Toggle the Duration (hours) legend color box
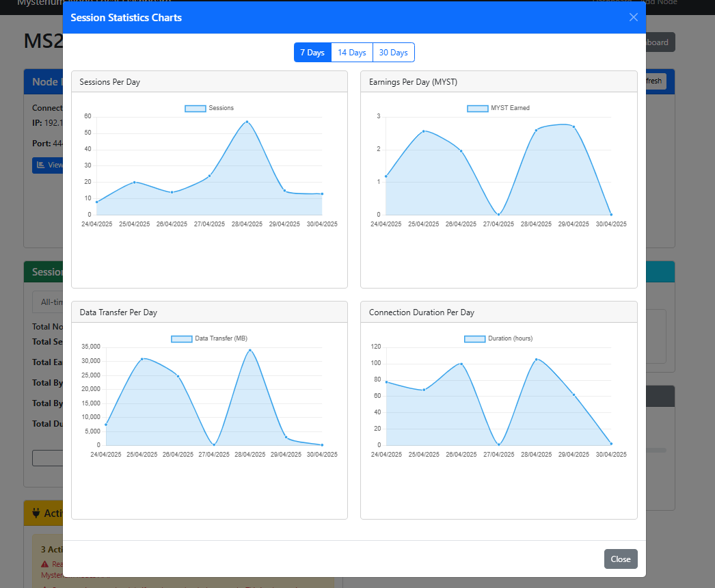The height and width of the screenshot is (588, 715). click(474, 339)
